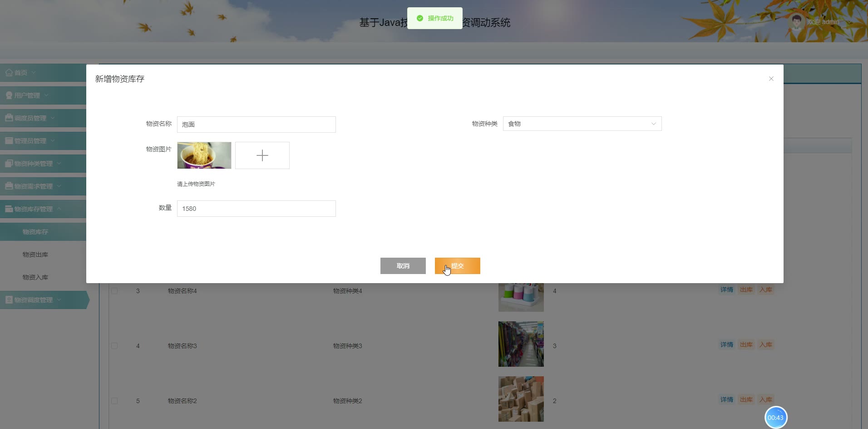Click 出库 for 物资名称2
This screenshot has height=429, width=868.
coord(746,399)
